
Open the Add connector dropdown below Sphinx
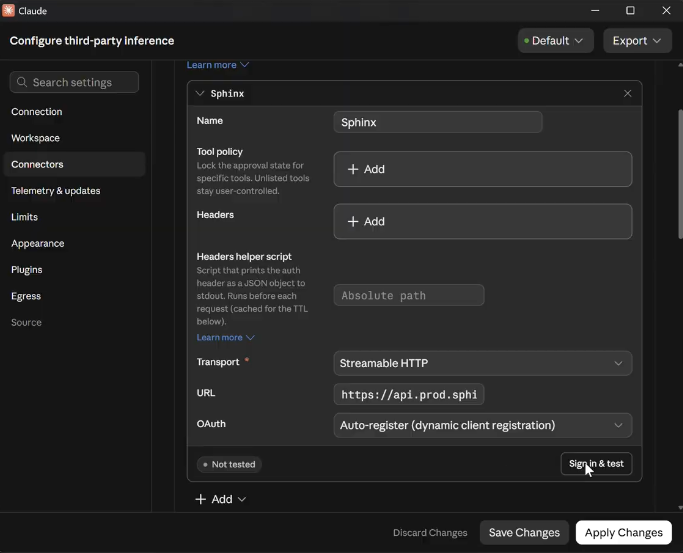[221, 499]
